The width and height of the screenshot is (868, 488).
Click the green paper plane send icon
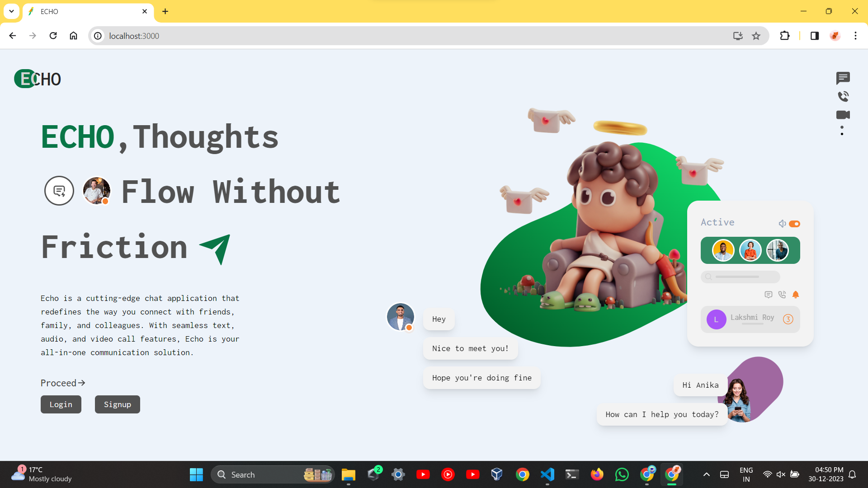coord(216,249)
